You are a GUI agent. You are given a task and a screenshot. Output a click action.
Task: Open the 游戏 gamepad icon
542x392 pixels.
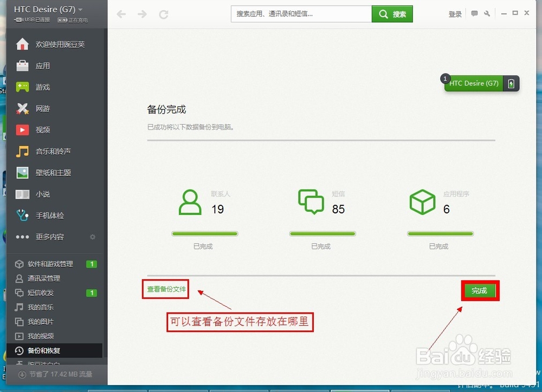coord(22,87)
